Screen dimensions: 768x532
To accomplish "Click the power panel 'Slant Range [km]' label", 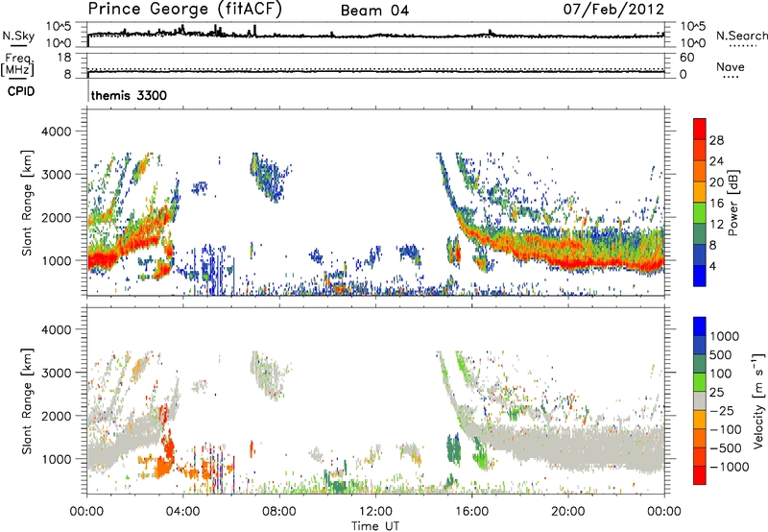I will (x=27, y=203).
